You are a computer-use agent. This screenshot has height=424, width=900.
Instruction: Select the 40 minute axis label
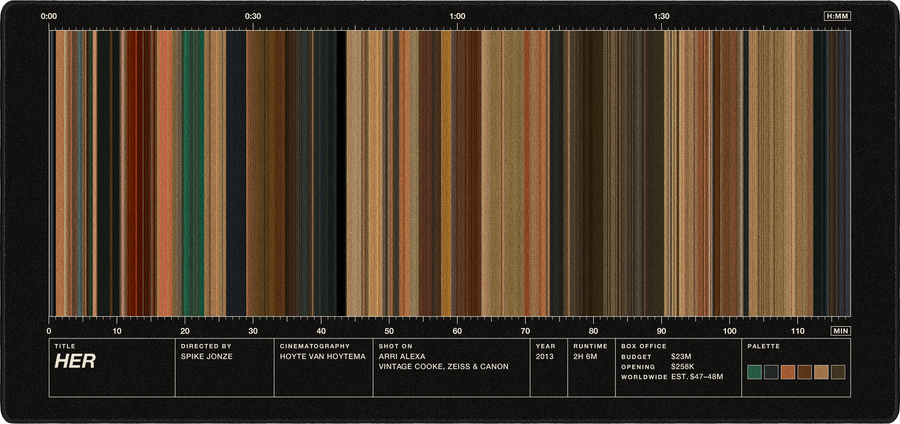point(321,331)
